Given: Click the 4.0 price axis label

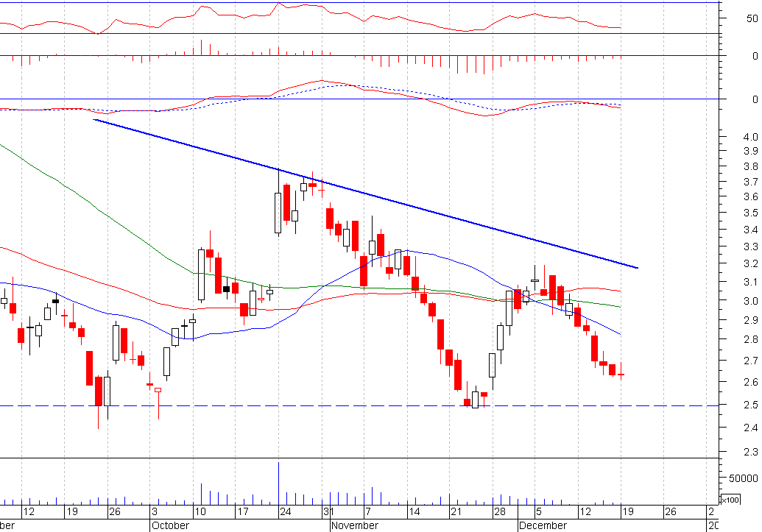Looking at the screenshot, I should point(751,137).
